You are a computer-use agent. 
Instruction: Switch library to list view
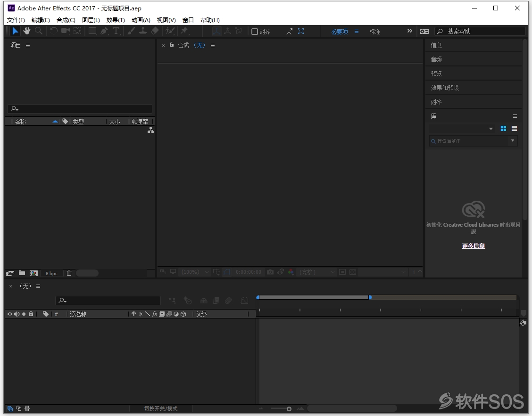click(515, 129)
